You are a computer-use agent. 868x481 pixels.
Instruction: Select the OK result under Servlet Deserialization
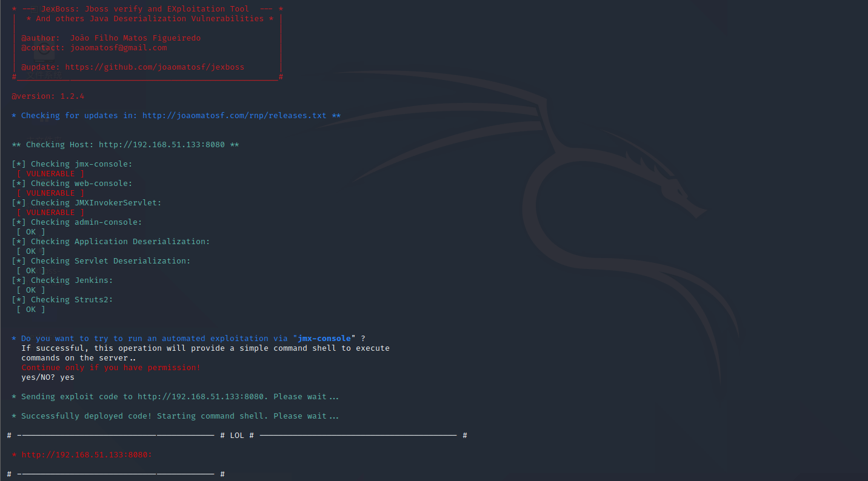(x=31, y=271)
